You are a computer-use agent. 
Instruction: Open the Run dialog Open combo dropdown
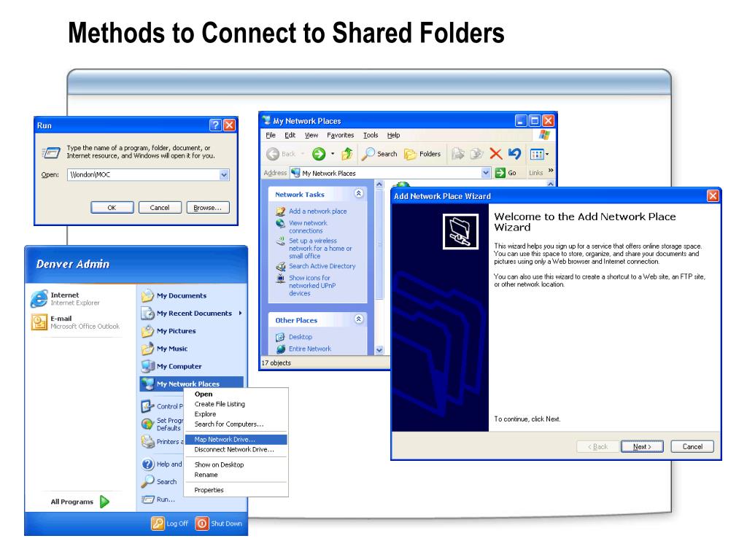coord(224,175)
